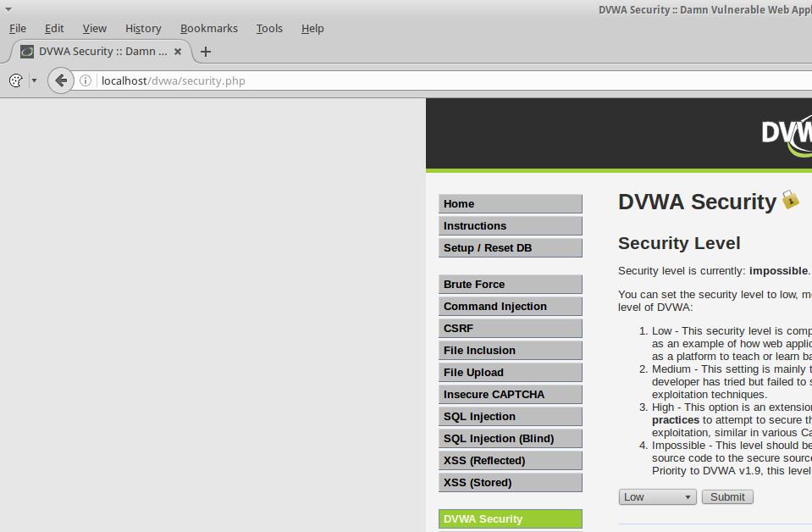Open the Bookmarks menu

pyautogui.click(x=208, y=28)
